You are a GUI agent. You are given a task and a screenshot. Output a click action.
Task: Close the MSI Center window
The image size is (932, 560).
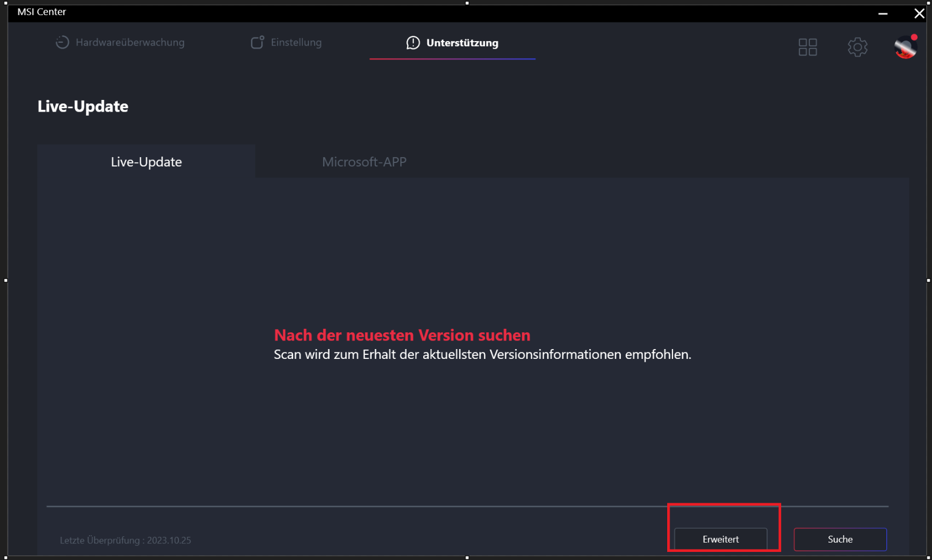tap(919, 13)
